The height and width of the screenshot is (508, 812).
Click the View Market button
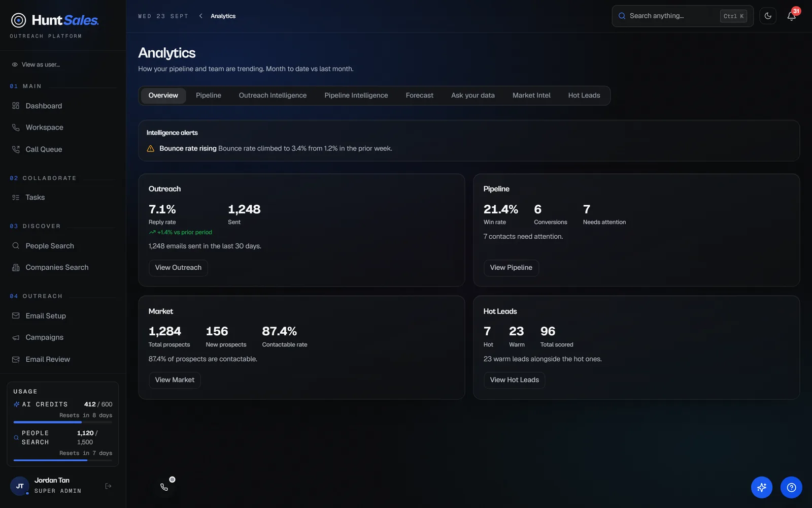pos(175,380)
